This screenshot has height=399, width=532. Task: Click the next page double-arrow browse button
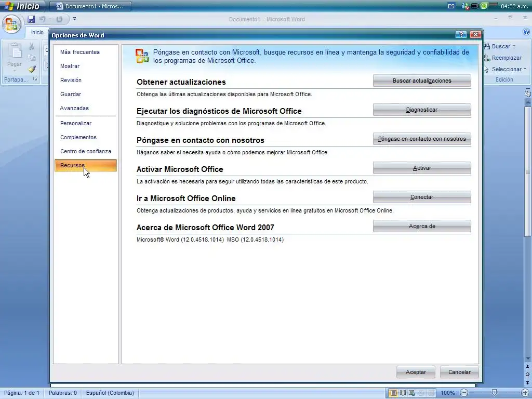pos(528,382)
